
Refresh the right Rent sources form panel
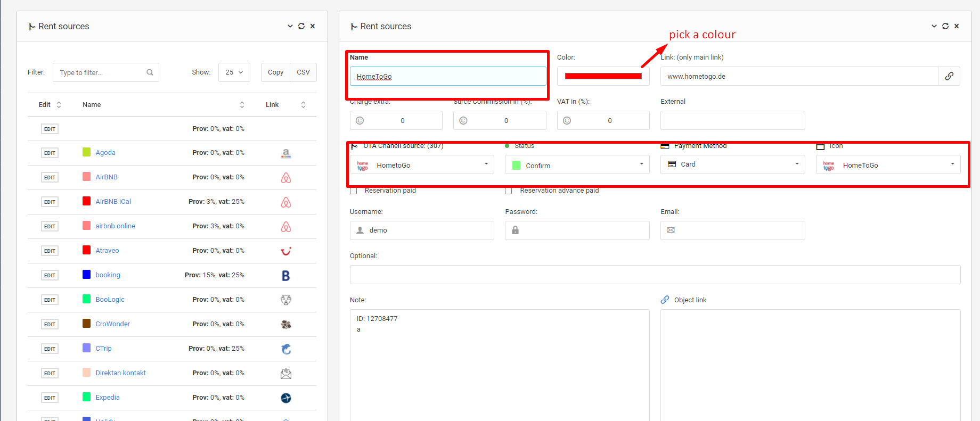pos(945,26)
